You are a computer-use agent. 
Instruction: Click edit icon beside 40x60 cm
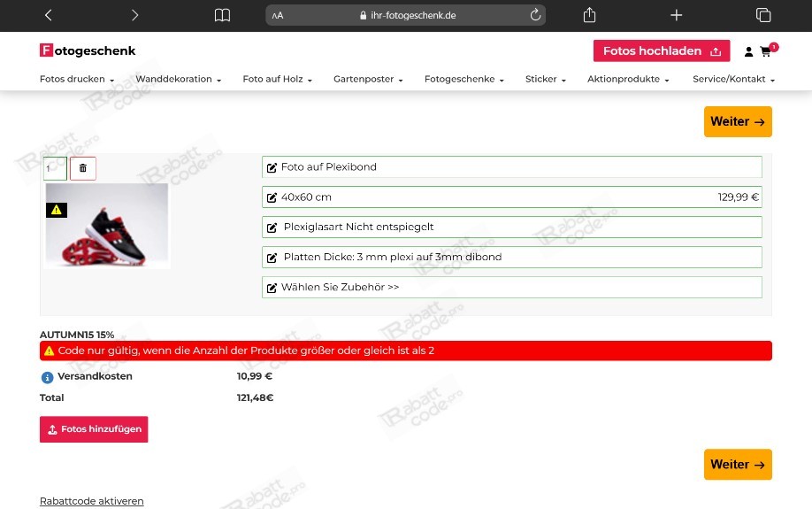(x=272, y=197)
